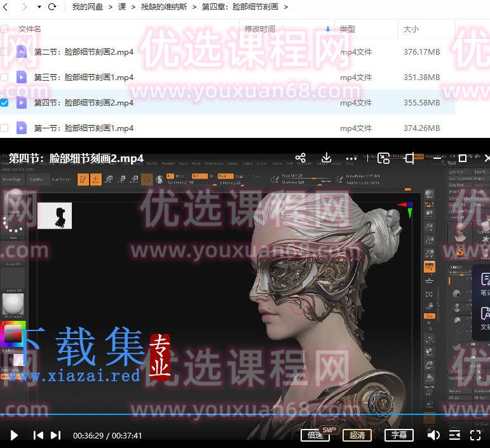Image resolution: width=490 pixels, height=448 pixels.
Task: Pin the player window on top
Action: click(x=409, y=158)
